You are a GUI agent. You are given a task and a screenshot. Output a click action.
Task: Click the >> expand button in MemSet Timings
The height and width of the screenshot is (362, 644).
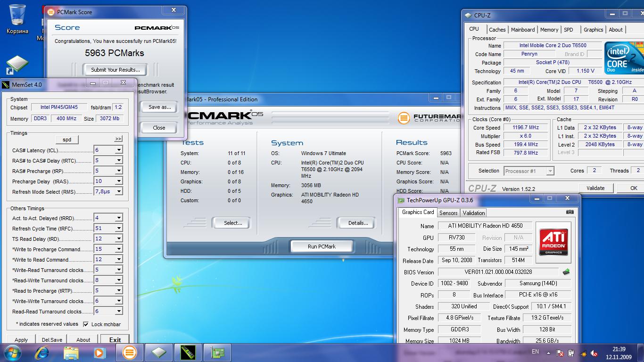pos(118,139)
